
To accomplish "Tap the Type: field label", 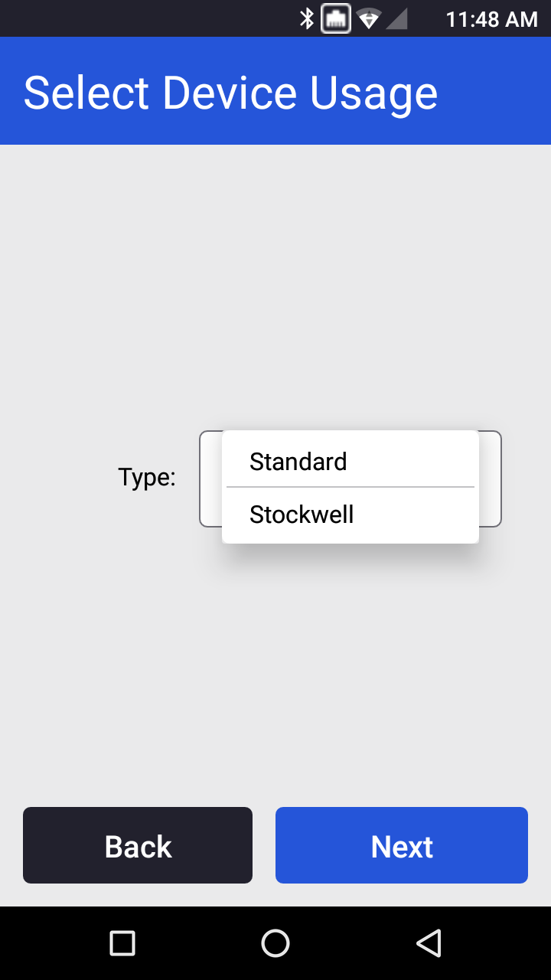I will tap(147, 477).
